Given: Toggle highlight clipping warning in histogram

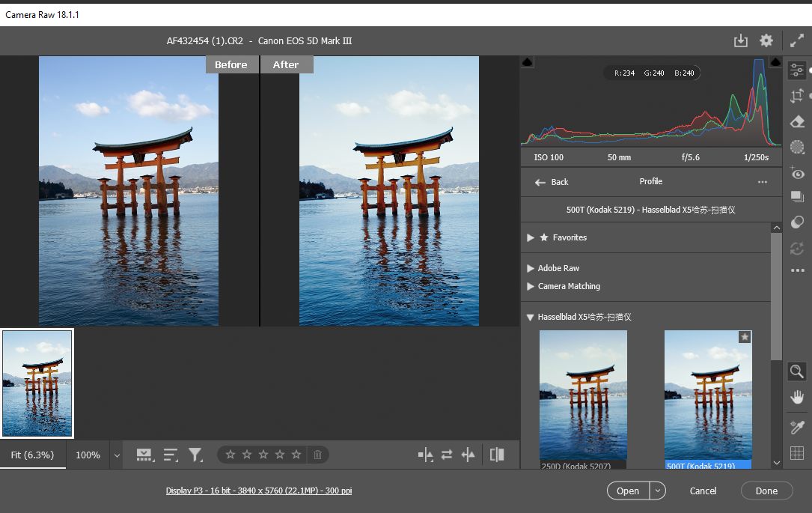Looking at the screenshot, I should click(x=776, y=62).
